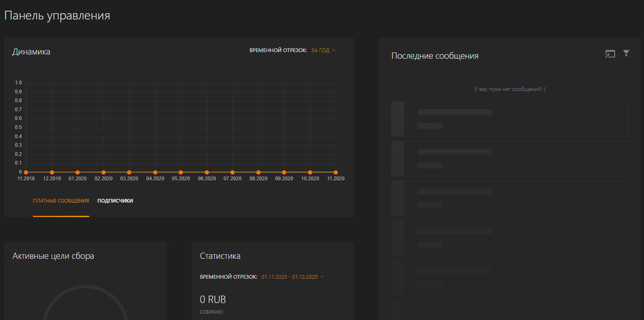Image resolution: width=644 pixels, height=320 pixels.
Task: Click the 09.2020 data point marker
Action: (284, 172)
